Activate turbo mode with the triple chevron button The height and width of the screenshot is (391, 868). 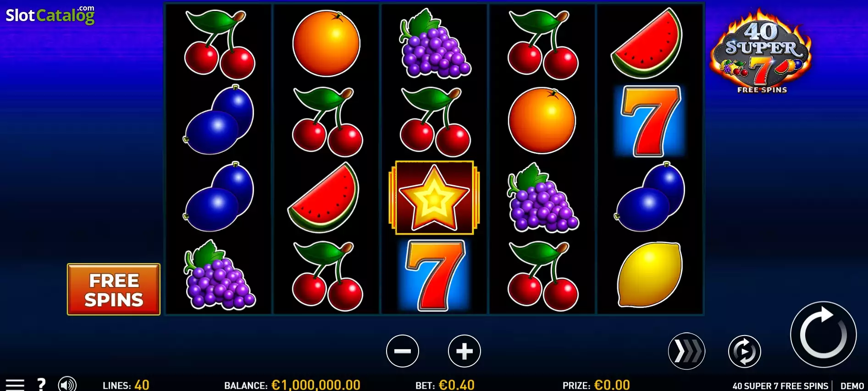[x=686, y=351]
